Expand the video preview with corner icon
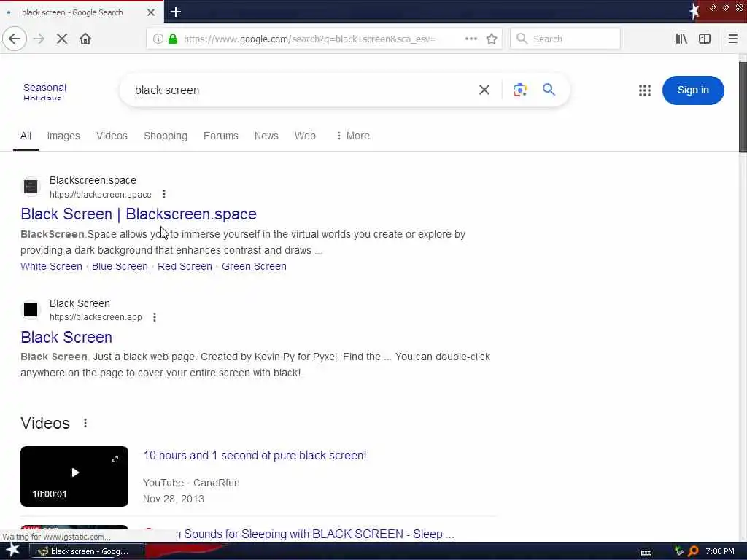Screen dimensions: 747x560 (115, 459)
